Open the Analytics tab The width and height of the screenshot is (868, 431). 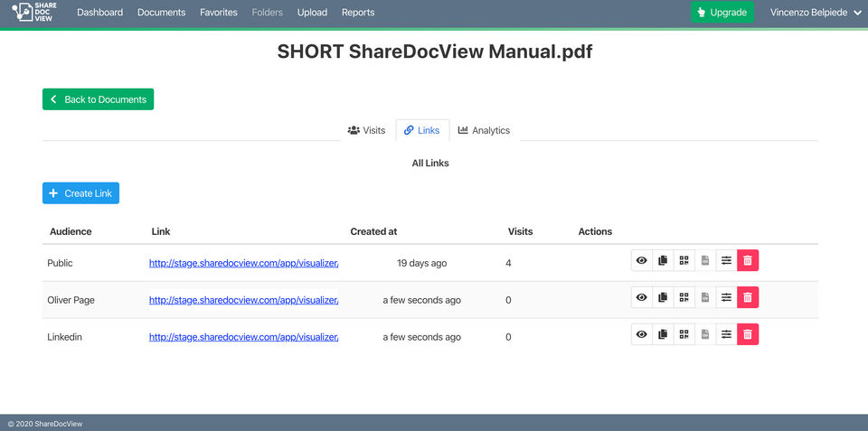(484, 130)
